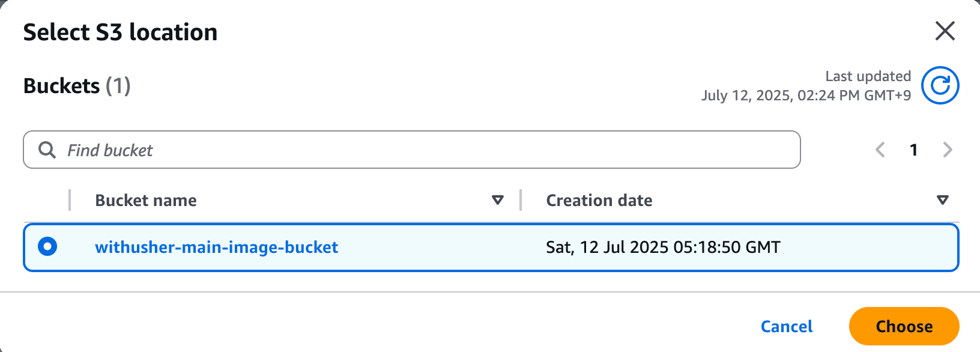Click the Bucket name column header

(146, 200)
